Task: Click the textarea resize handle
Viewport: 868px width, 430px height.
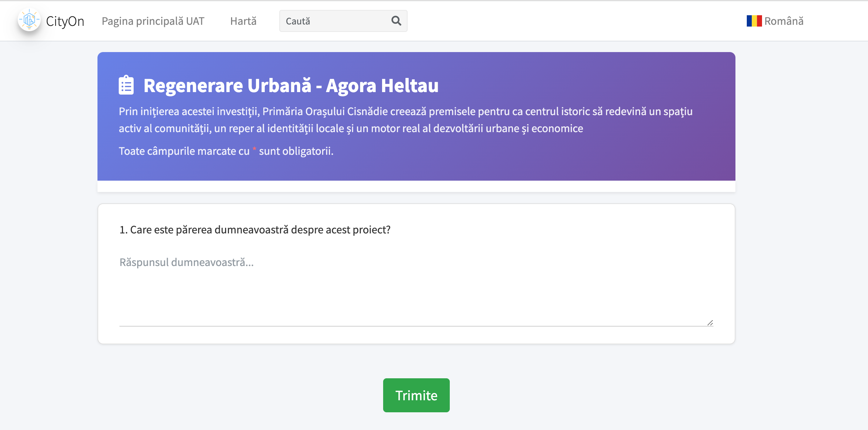Action: 710,323
